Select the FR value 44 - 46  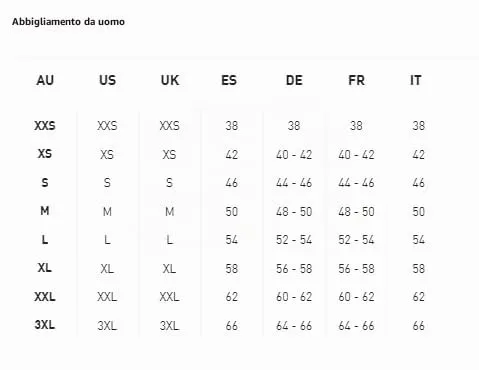pyautogui.click(x=356, y=183)
